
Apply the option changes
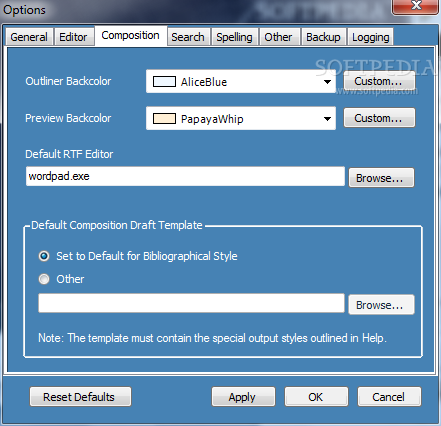(243, 397)
